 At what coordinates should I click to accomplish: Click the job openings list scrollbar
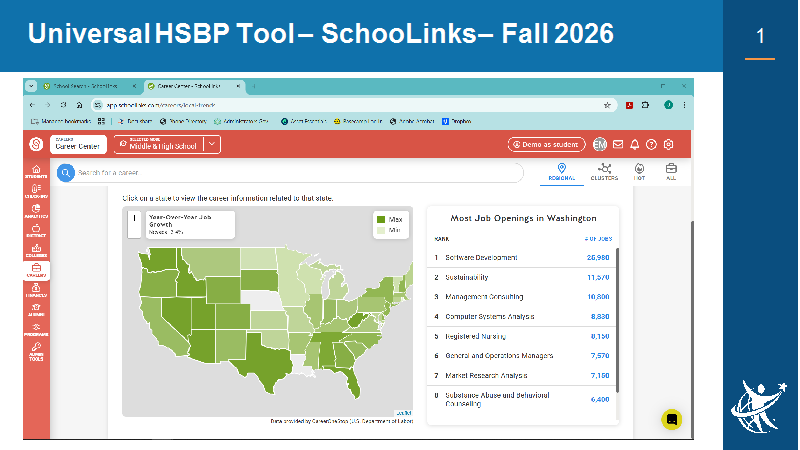click(x=617, y=320)
